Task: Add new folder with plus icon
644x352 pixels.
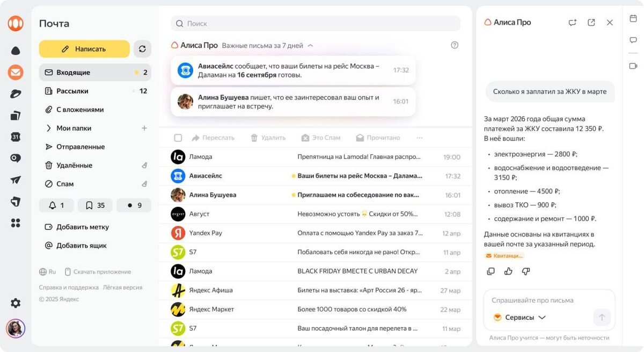Action: click(x=144, y=128)
